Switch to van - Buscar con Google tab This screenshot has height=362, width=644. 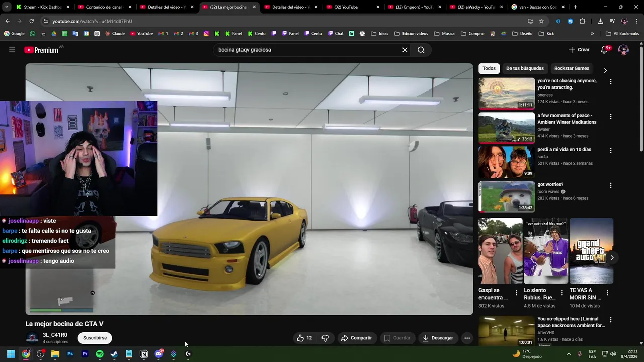(x=538, y=7)
